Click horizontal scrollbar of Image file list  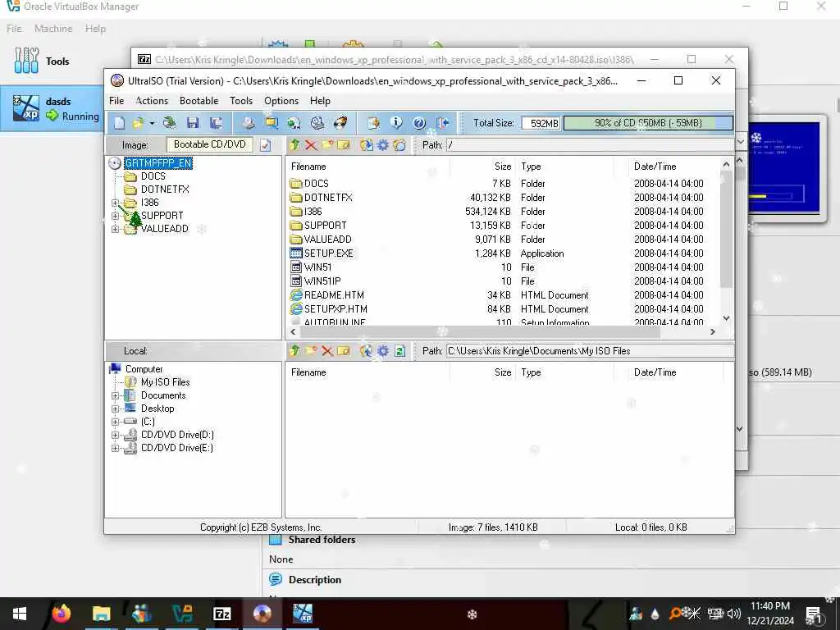pyautogui.click(x=479, y=332)
